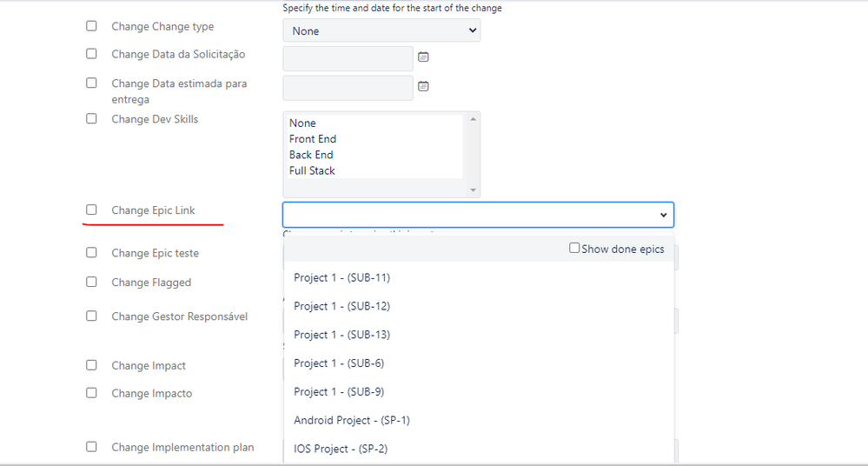Open calendar picker for Data estimada para entrega
The width and height of the screenshot is (868, 466).
pos(423,86)
